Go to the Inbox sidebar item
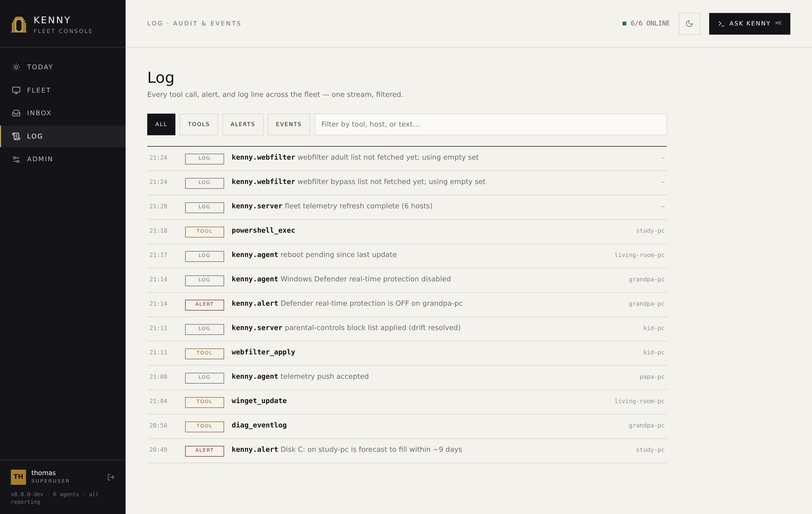The height and width of the screenshot is (514, 812). (63, 113)
